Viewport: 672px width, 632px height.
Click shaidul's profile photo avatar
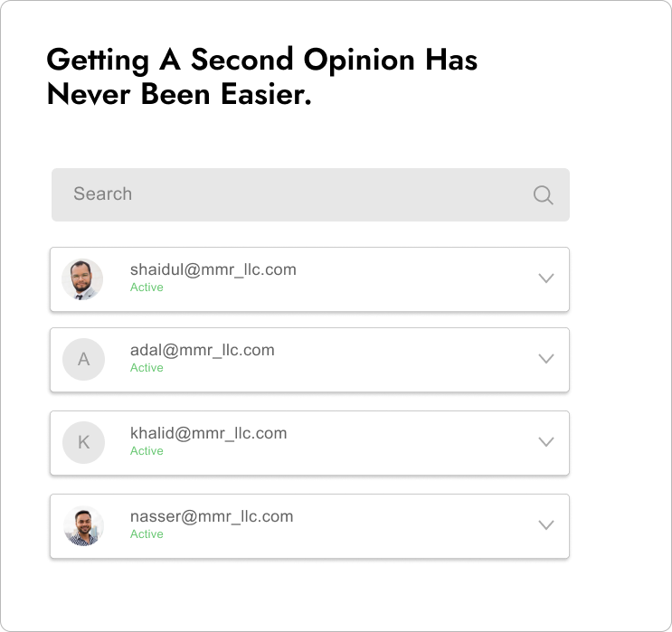[x=82, y=279]
